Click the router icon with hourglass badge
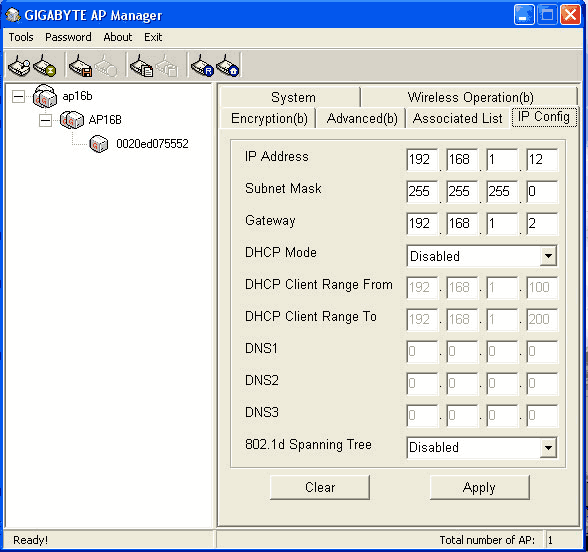 (45, 66)
